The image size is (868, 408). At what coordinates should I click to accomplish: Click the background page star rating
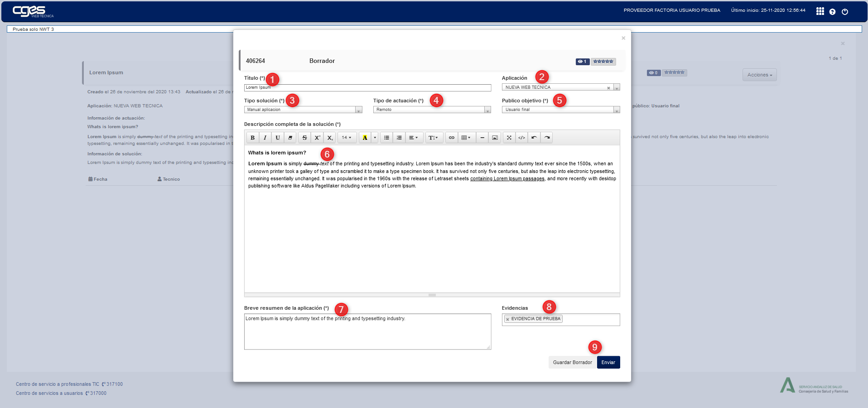675,72
